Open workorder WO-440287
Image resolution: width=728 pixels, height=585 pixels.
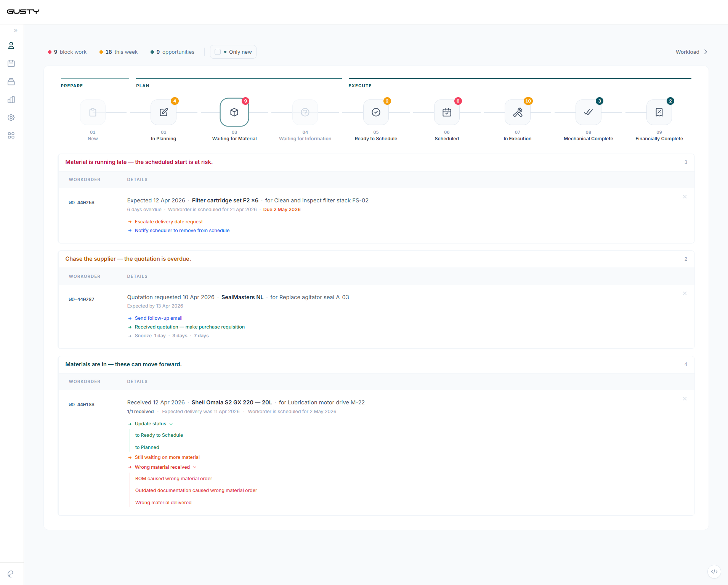[82, 300]
